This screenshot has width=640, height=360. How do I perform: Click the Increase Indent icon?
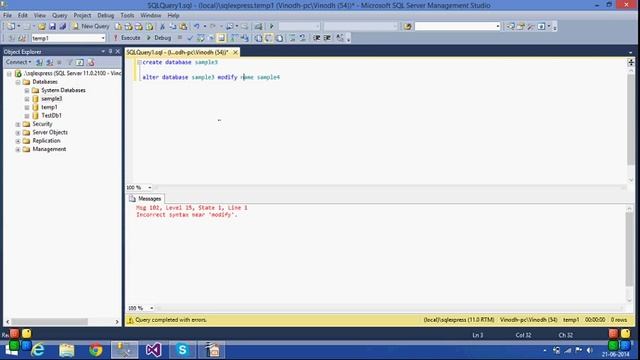tap(327, 38)
